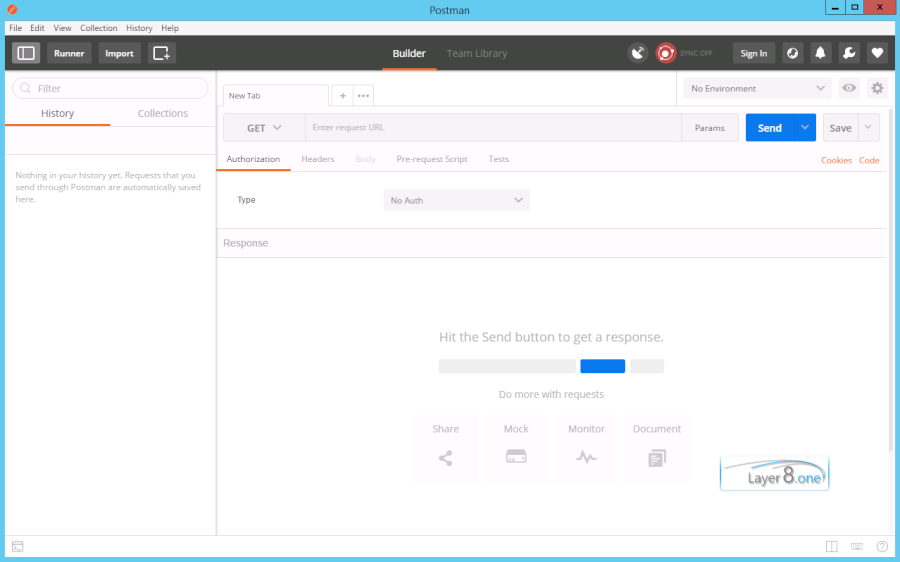This screenshot has height=562, width=900.
Task: Click the Monitor pulse icon
Action: tap(586, 458)
